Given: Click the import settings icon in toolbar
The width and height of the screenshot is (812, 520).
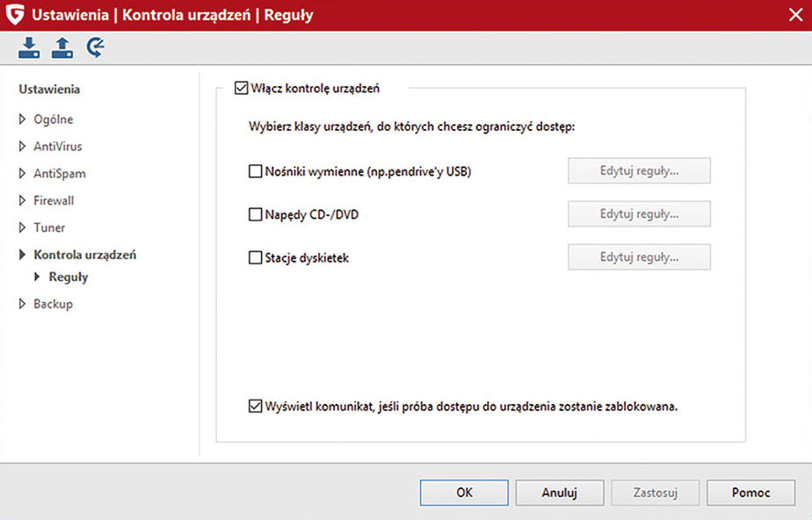Looking at the screenshot, I should click(29, 49).
